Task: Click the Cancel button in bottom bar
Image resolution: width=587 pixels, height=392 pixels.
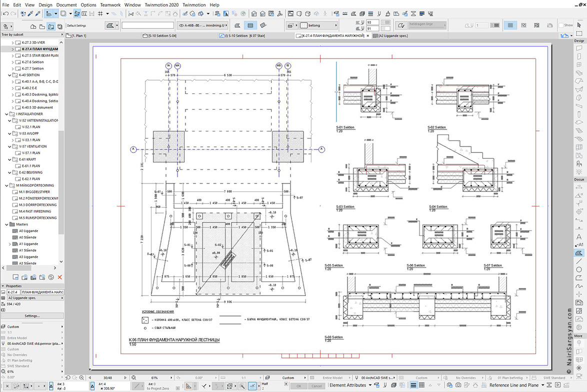Action: coord(316,385)
